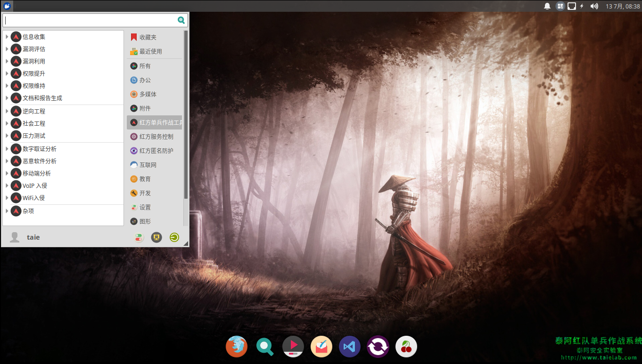The image size is (642, 364).
Task: Open the VoIP 入侵 entry
Action: [x=63, y=186]
